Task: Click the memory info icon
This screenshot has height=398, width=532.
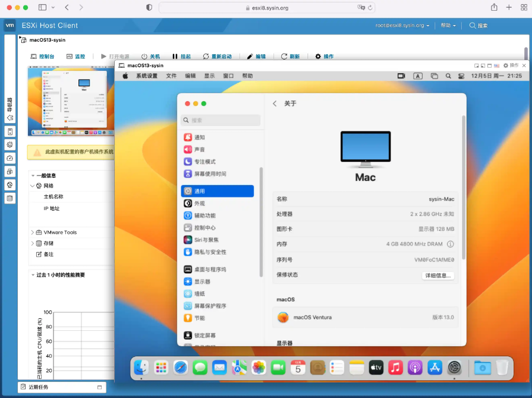Action: coord(450,244)
